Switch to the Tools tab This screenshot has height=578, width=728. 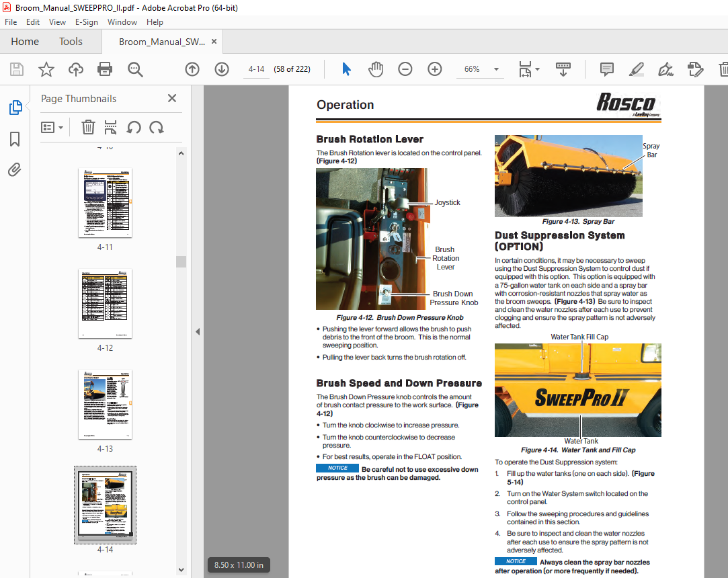(71, 41)
